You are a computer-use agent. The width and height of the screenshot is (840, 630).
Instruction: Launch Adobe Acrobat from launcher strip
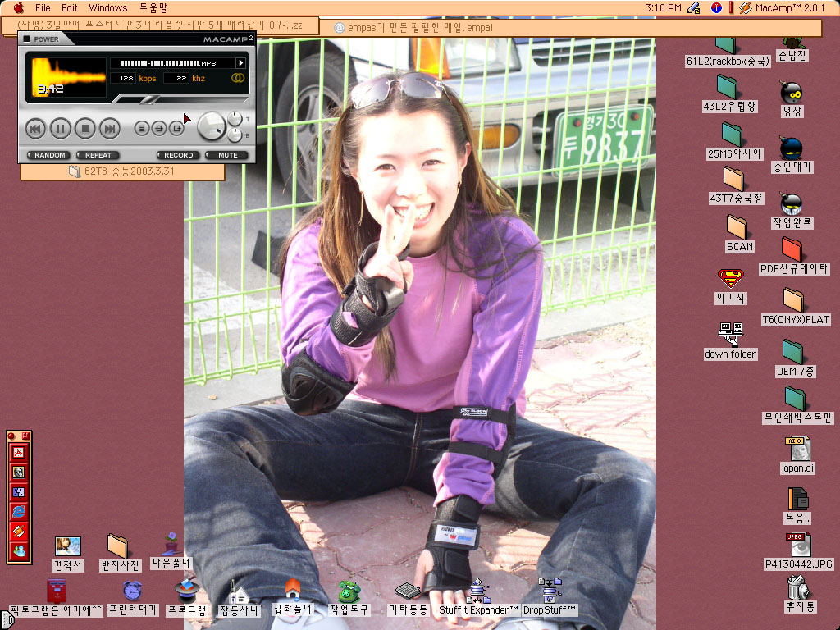click(18, 453)
